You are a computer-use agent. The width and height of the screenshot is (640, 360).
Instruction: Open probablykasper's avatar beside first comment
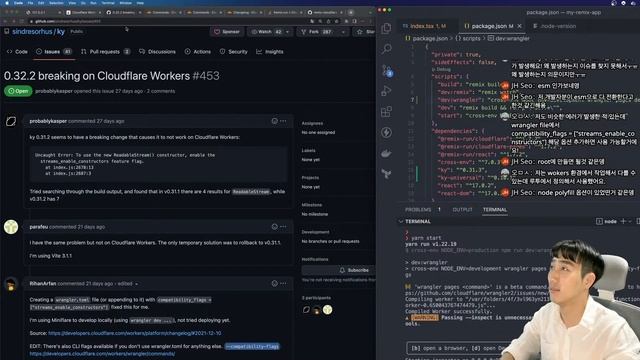point(11,121)
